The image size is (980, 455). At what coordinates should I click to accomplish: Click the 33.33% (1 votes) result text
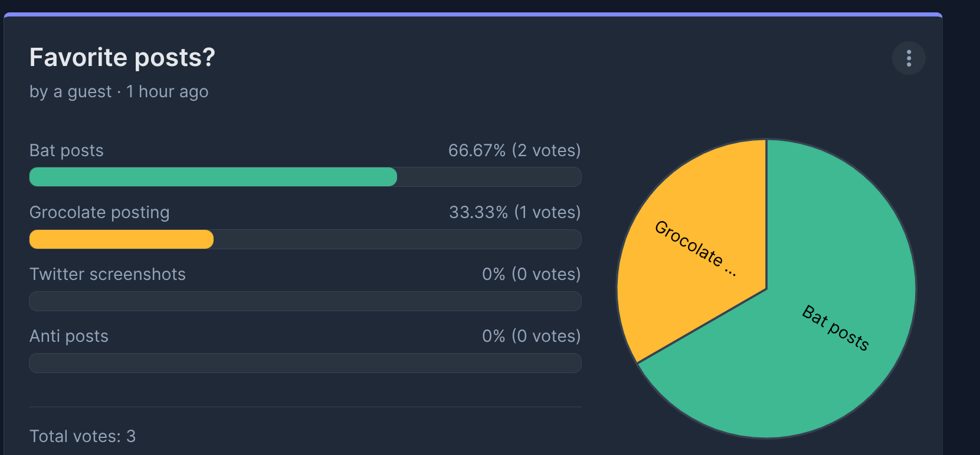coord(515,212)
